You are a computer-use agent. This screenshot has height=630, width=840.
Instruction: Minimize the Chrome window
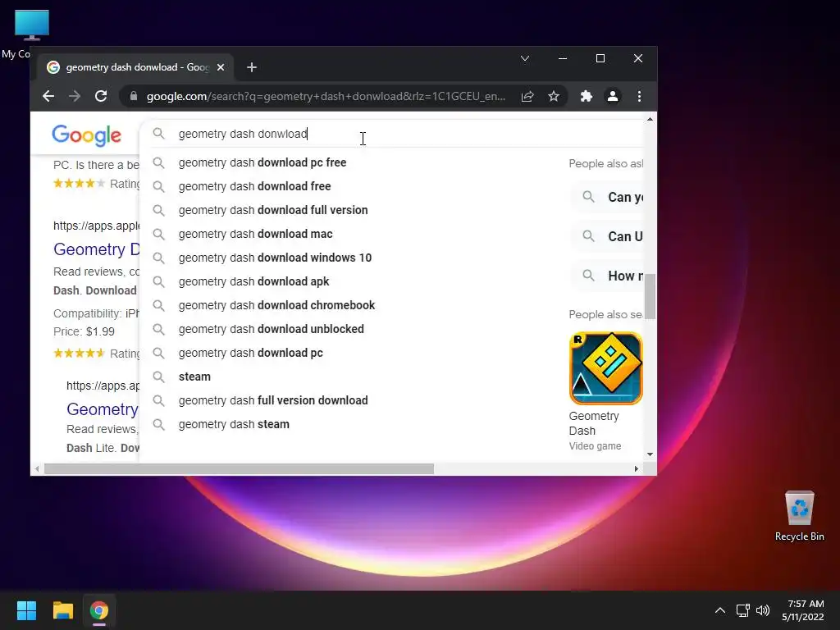click(x=563, y=58)
